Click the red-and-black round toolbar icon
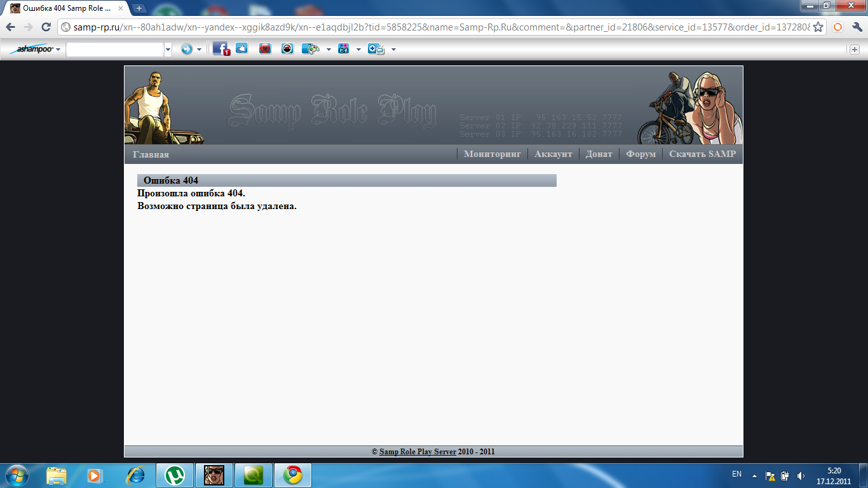 pos(287,49)
